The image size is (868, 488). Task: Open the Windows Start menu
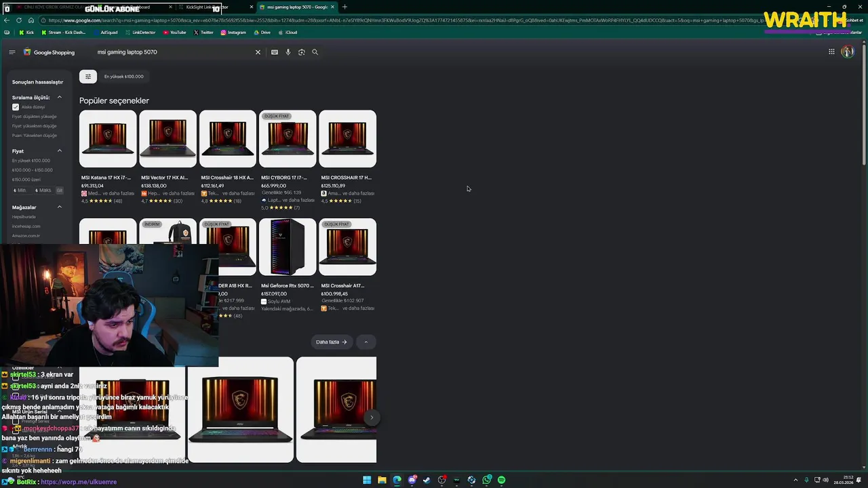click(367, 480)
